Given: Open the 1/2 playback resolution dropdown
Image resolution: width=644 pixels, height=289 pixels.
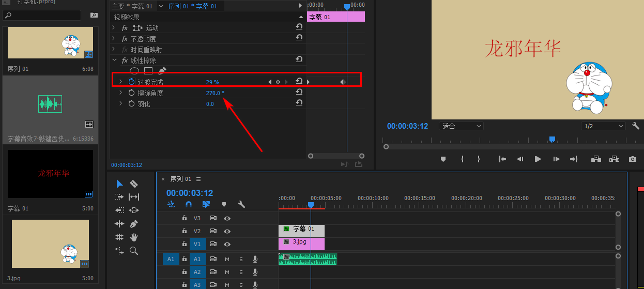Looking at the screenshot, I should click(x=603, y=126).
